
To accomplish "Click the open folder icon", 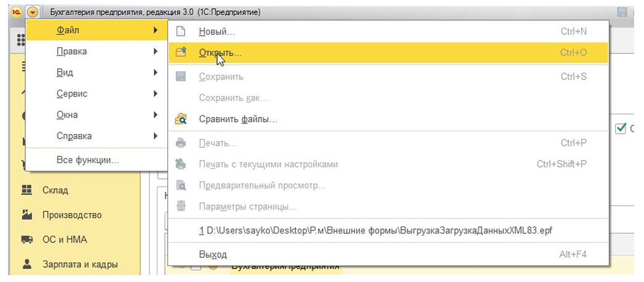I will coord(181,52).
